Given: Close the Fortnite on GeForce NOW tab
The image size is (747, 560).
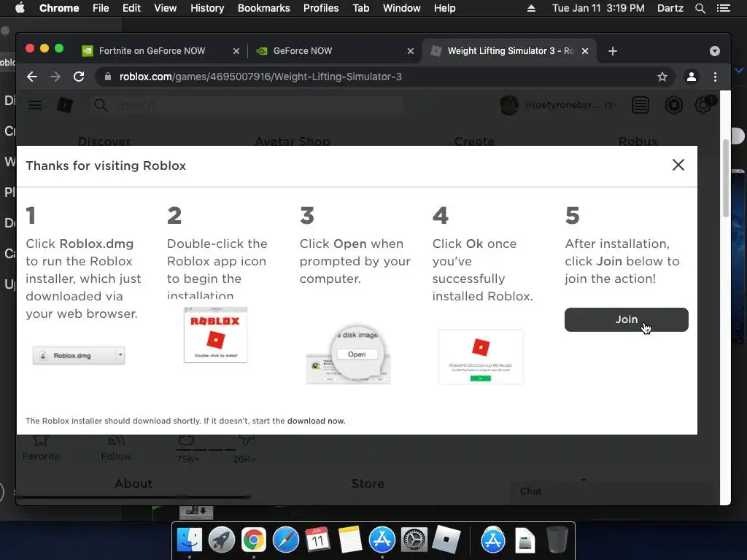Looking at the screenshot, I should 236,51.
